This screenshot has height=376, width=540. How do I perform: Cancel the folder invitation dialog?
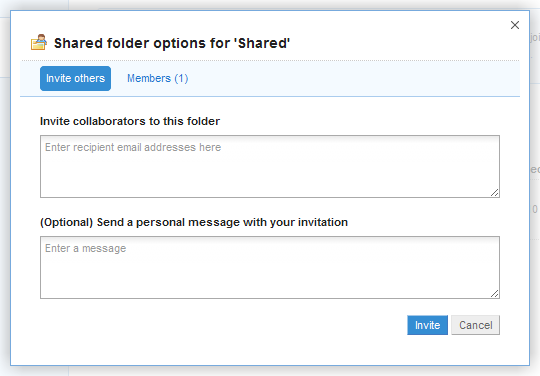point(475,325)
